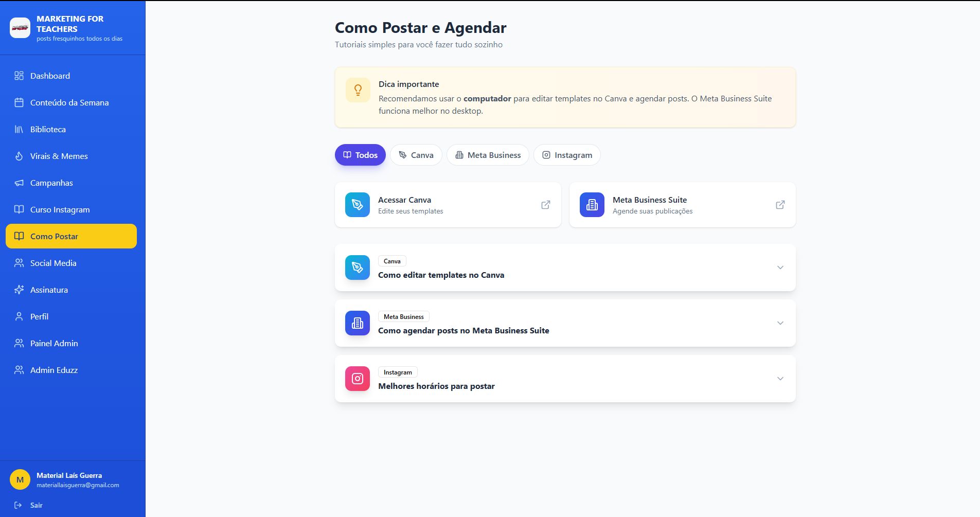
Task: Open Painel Admin
Action: (x=71, y=343)
